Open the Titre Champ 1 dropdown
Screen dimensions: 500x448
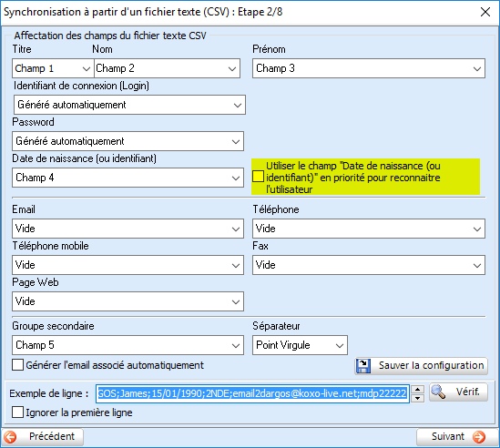pyautogui.click(x=53, y=68)
